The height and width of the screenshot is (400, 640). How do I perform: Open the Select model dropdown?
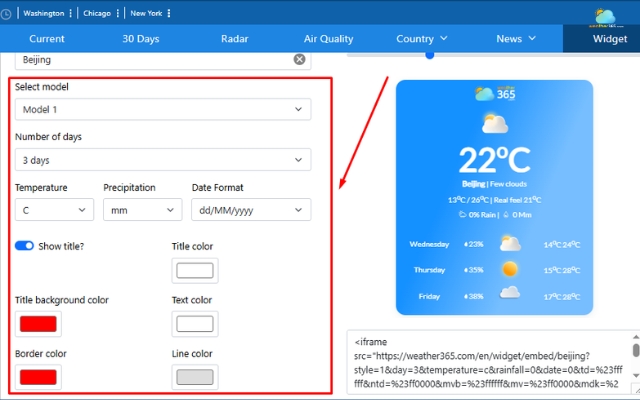click(163, 109)
